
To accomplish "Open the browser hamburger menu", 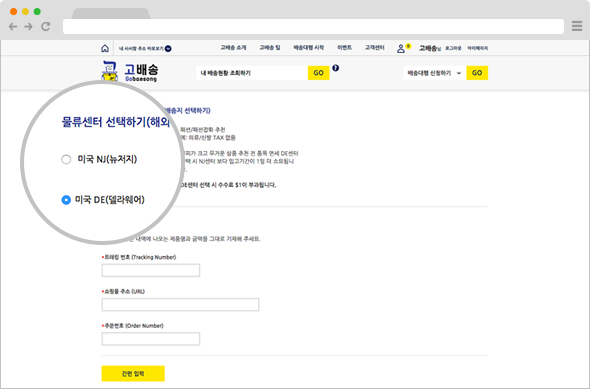I will pyautogui.click(x=577, y=26).
